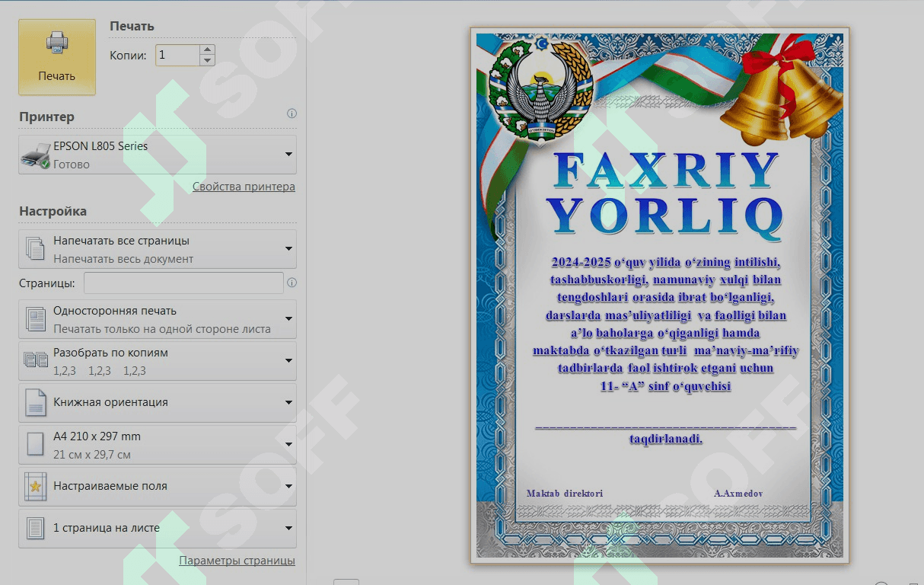Increase copies with the up arrow

pos(207,50)
